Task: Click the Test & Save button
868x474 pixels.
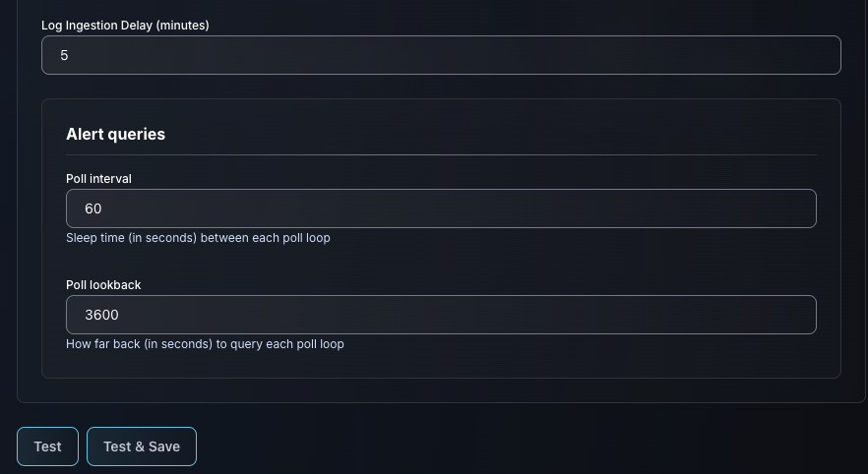Action: (142, 446)
